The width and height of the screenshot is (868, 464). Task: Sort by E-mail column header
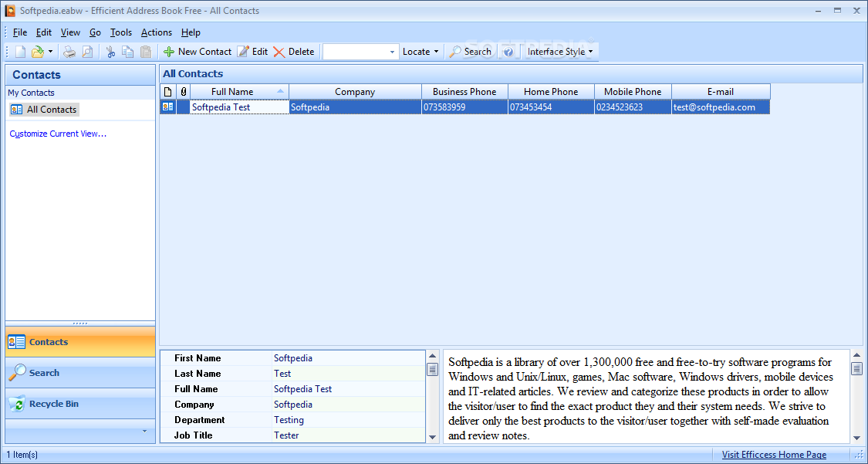[721, 91]
